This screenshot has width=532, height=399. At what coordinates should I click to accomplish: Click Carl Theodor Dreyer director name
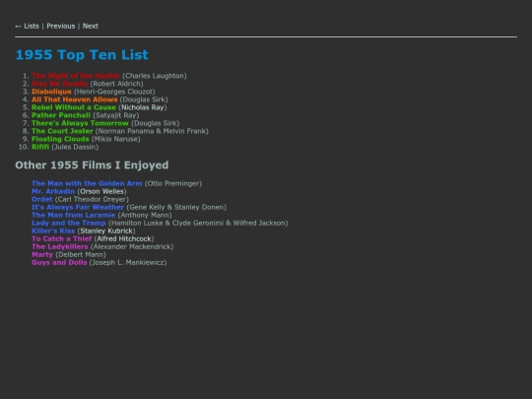point(92,199)
